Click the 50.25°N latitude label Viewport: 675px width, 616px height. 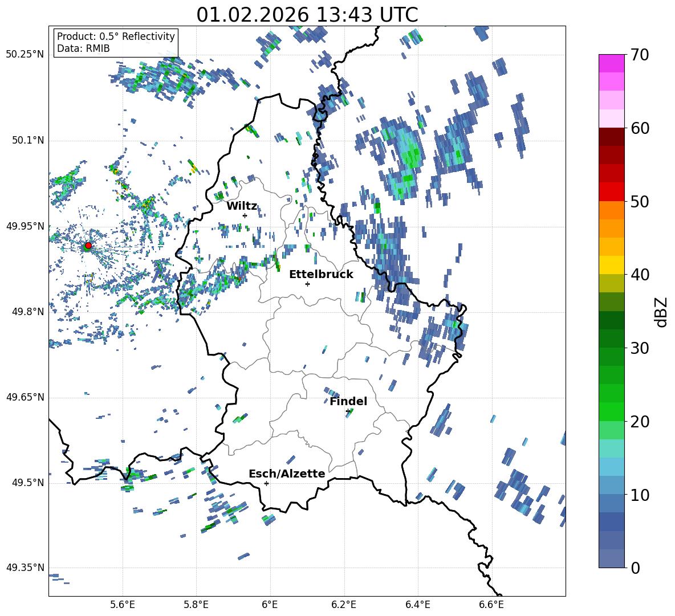[x=25, y=55]
